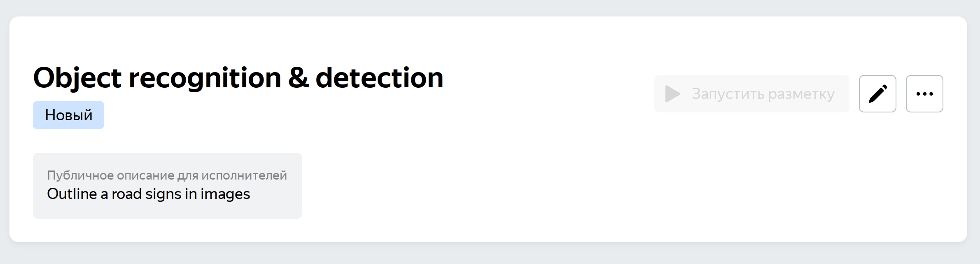The height and width of the screenshot is (264, 980).
Task: Click the word detection in the heading
Action: click(379, 77)
